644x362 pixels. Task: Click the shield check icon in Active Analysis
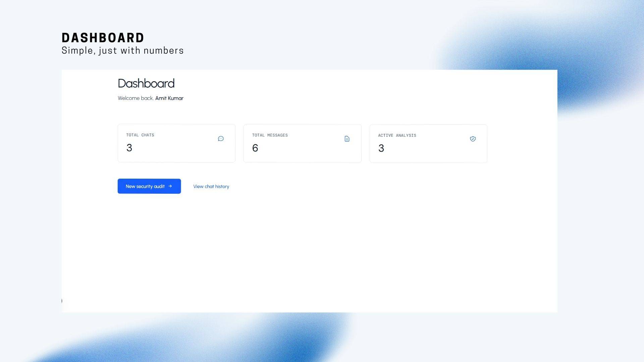(x=473, y=139)
